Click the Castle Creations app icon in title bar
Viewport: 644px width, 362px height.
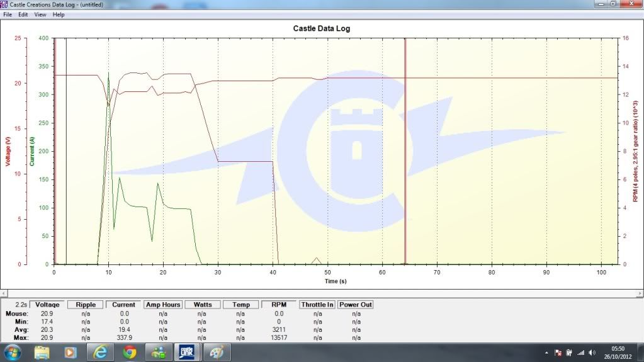click(4, 4)
